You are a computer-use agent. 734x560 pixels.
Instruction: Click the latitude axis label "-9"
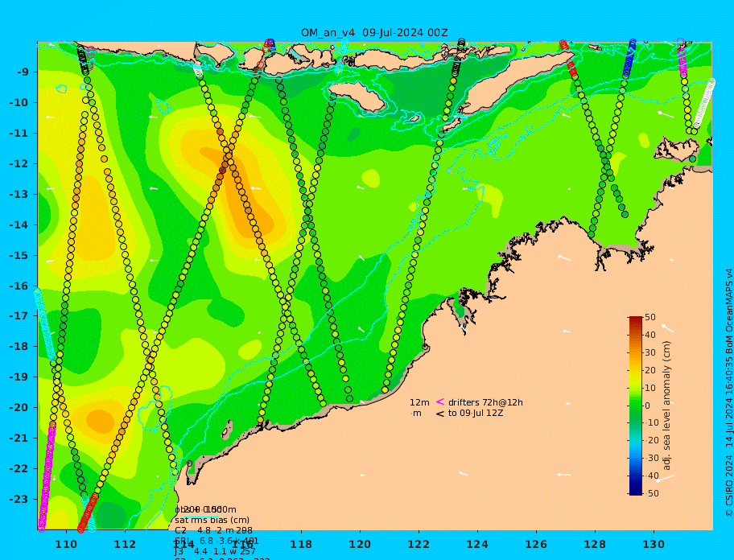click(x=23, y=72)
